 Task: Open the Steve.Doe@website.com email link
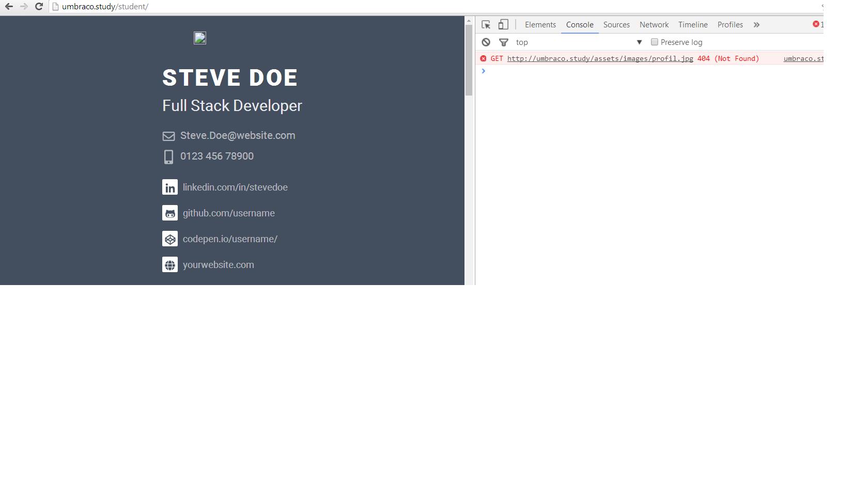tap(238, 135)
